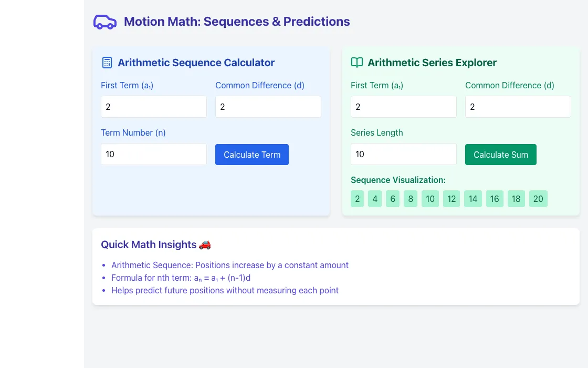Focus Common Difference field in Sequence Calculator
Image resolution: width=588 pixels, height=368 pixels.
(268, 107)
